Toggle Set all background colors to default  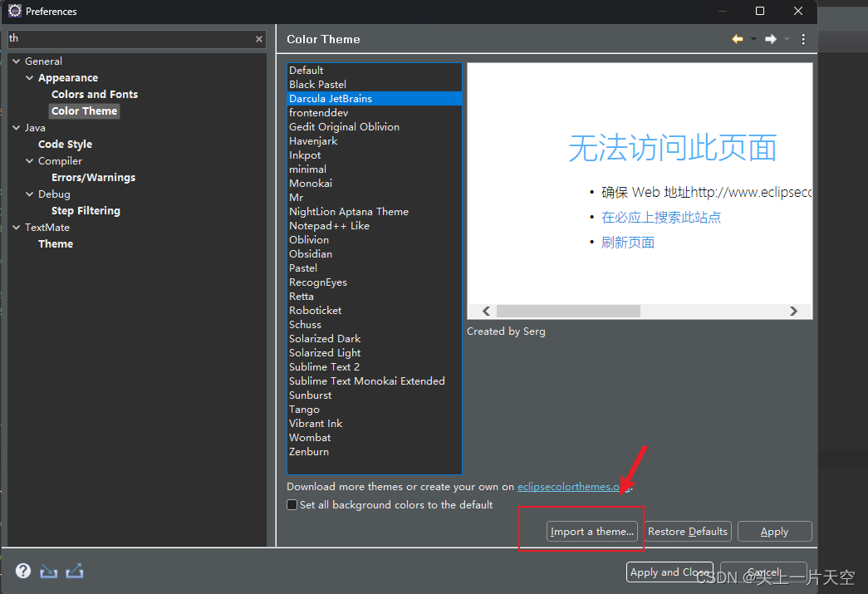292,505
